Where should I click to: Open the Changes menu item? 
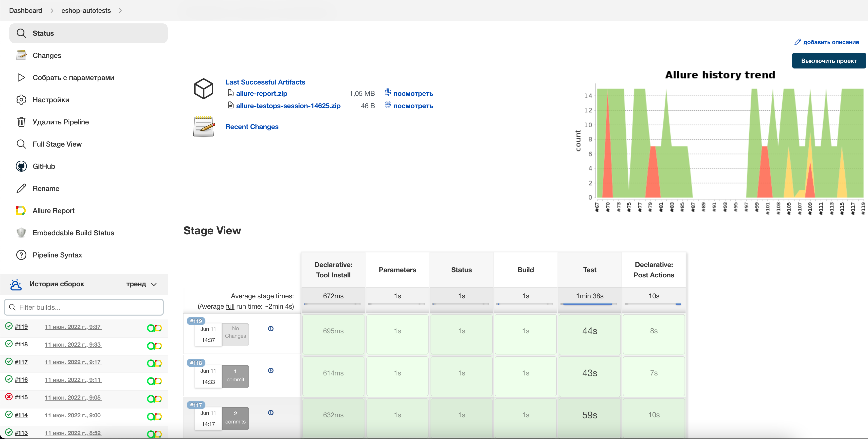47,55
